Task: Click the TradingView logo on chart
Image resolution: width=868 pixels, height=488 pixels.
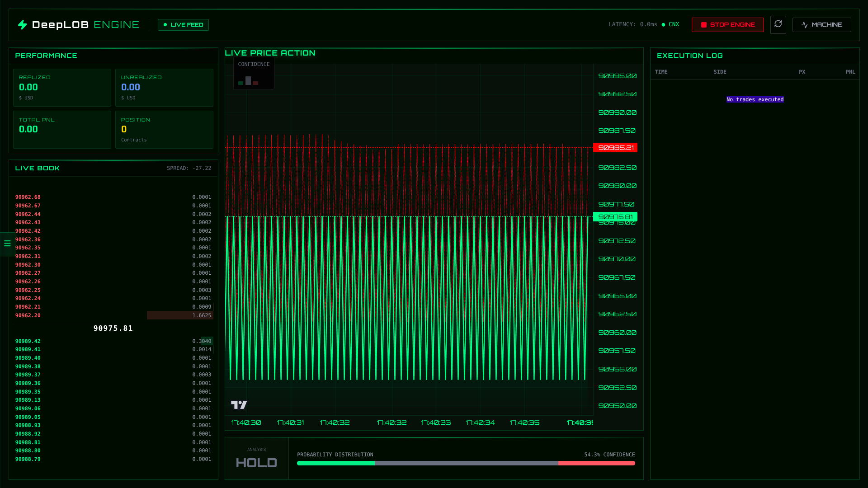Action: tap(239, 405)
